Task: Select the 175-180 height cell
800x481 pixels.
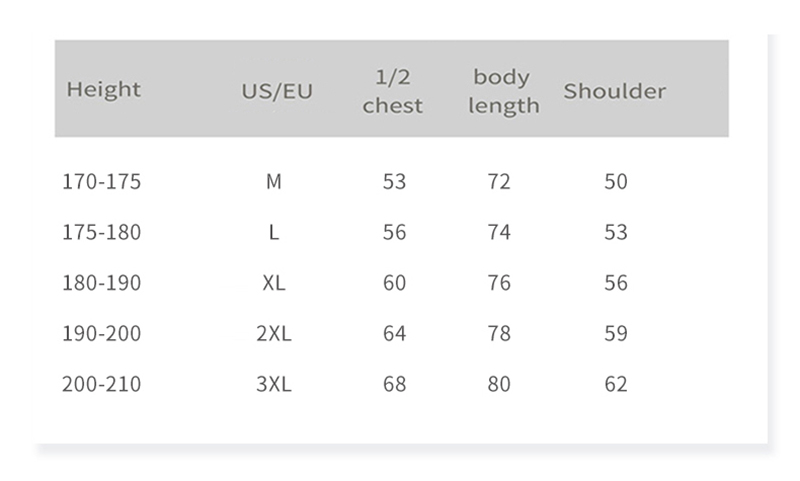Action: [x=102, y=232]
